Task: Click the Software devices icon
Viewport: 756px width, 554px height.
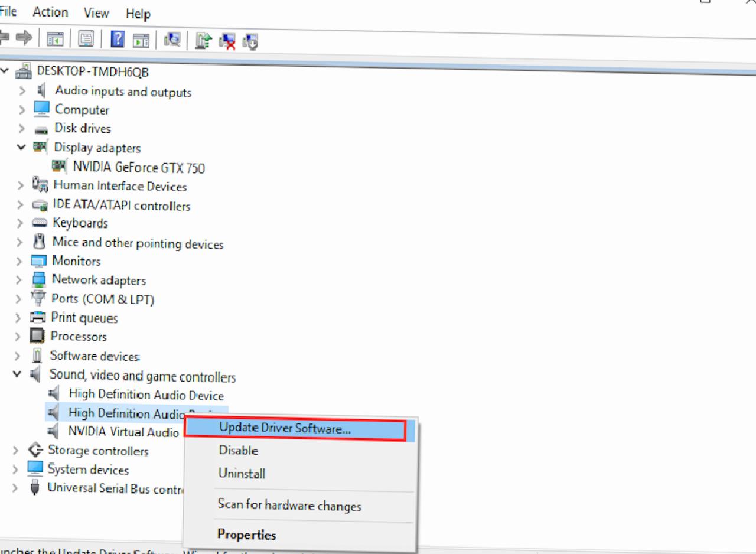Action: [37, 355]
